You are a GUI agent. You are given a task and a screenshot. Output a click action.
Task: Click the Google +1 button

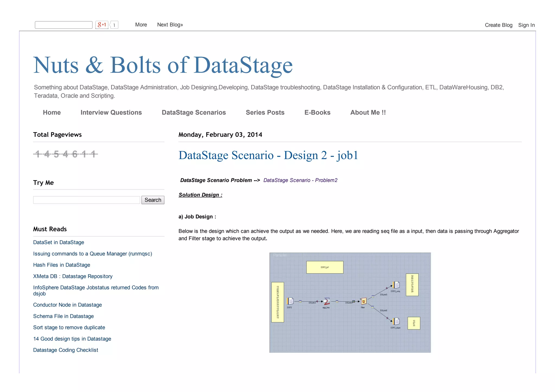click(x=102, y=25)
